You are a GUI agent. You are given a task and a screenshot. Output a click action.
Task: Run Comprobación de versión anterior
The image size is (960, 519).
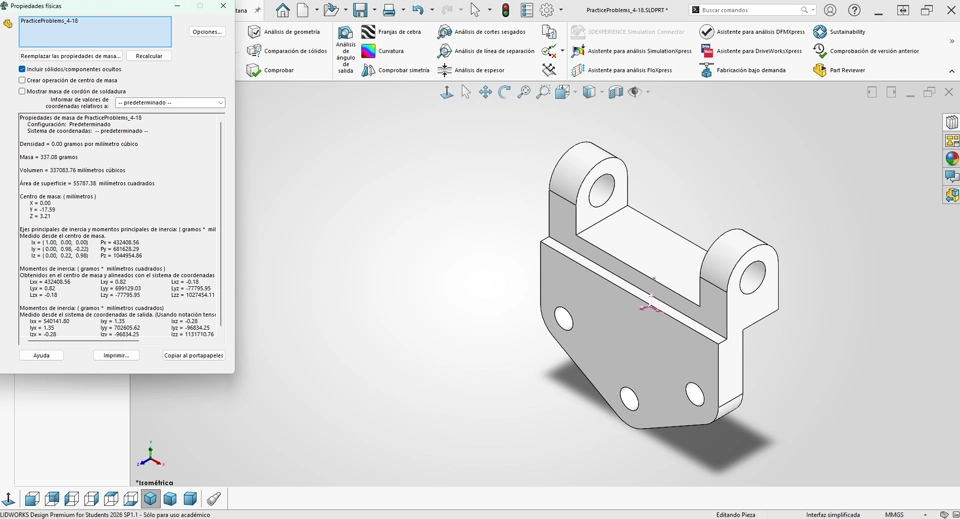pyautogui.click(x=866, y=51)
